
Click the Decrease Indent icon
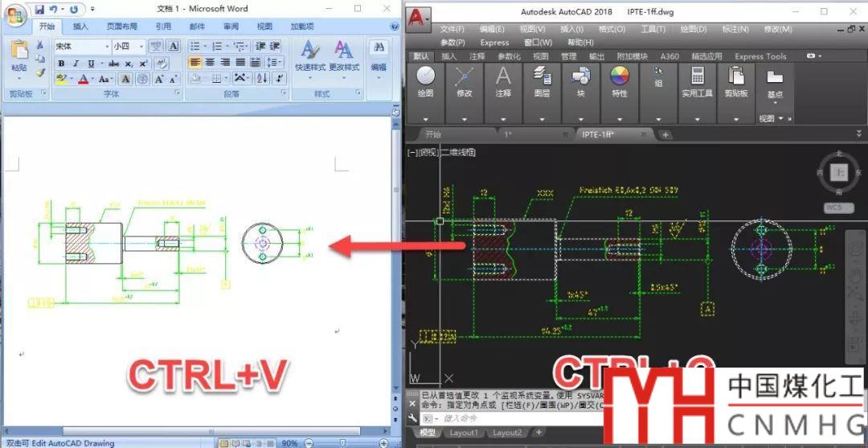260,47
